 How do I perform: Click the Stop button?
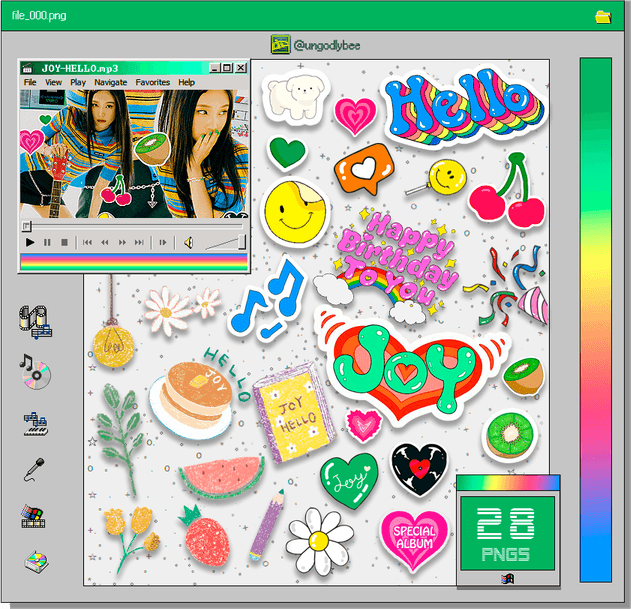pos(64,242)
